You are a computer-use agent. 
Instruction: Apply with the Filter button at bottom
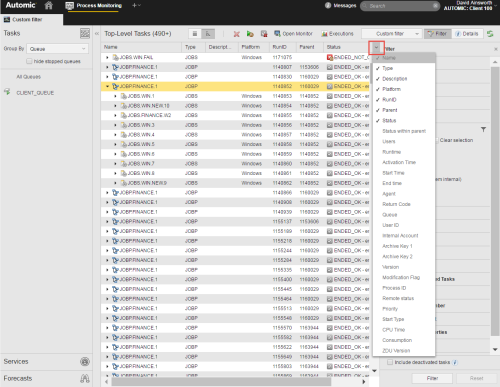(432, 378)
